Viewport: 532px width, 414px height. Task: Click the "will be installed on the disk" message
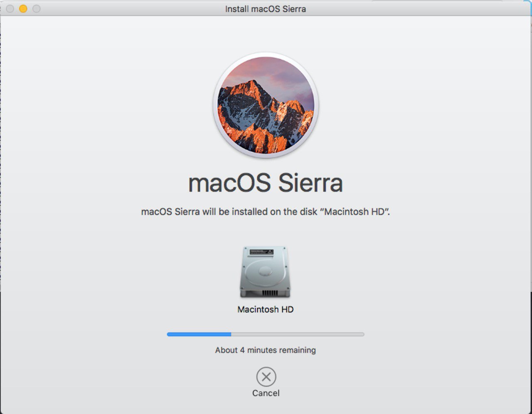pyautogui.click(x=266, y=212)
